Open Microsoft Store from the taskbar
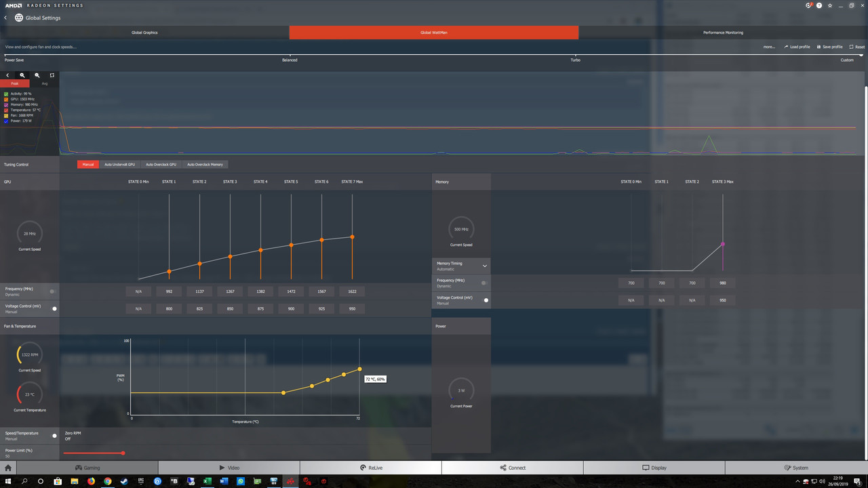Image resolution: width=868 pixels, height=488 pixels. coord(58,481)
